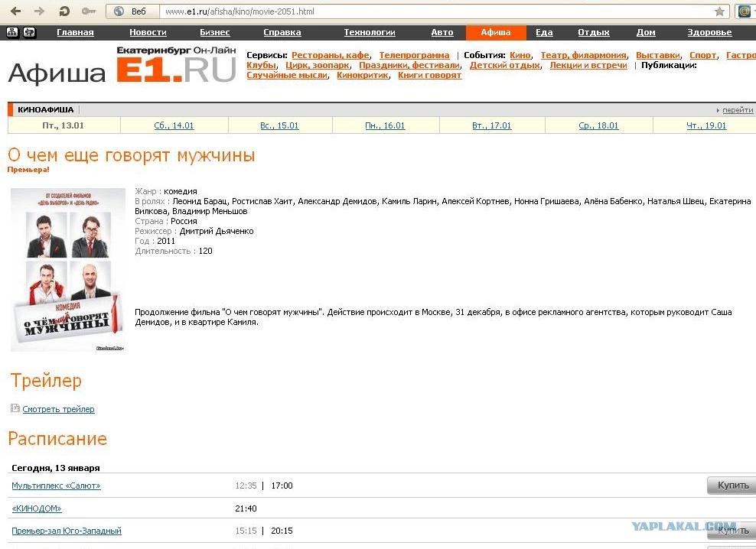Screen dimensions: 756x549
Task: Open the Еда section
Action: click(544, 32)
